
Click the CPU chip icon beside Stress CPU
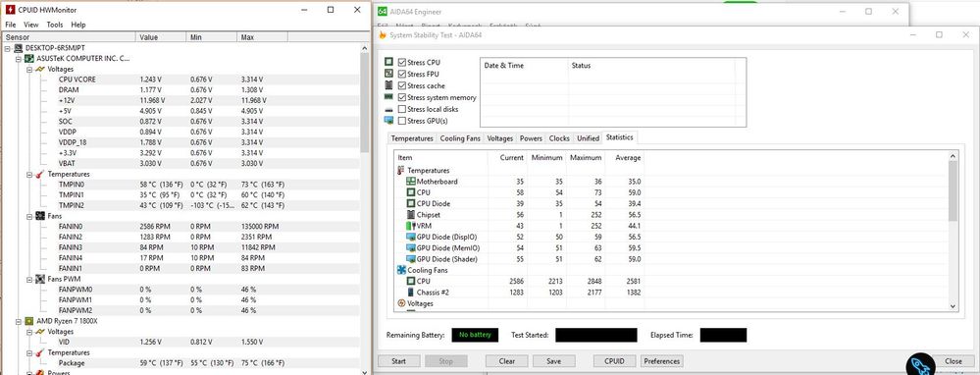(388, 63)
